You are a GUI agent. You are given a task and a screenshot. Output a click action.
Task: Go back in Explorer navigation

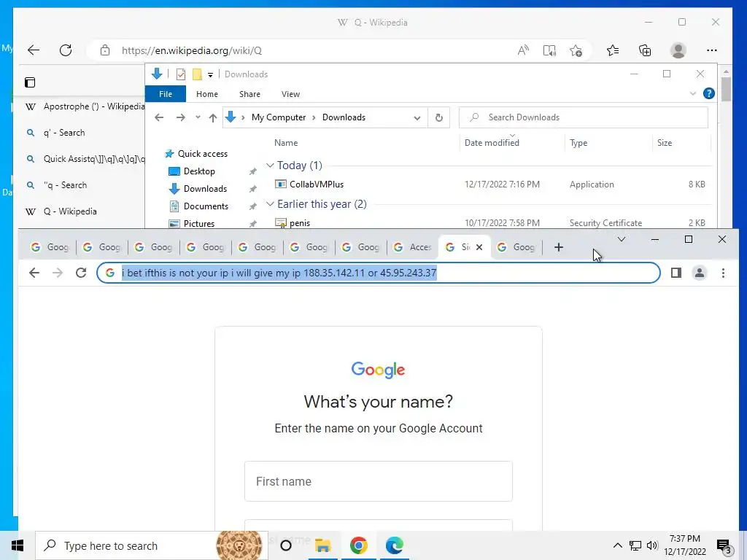pos(159,117)
